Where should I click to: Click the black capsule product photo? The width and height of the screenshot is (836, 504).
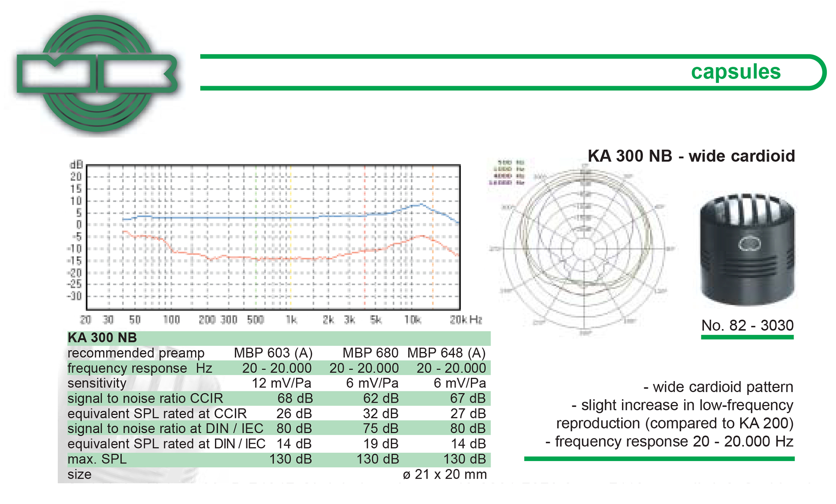[x=747, y=250]
